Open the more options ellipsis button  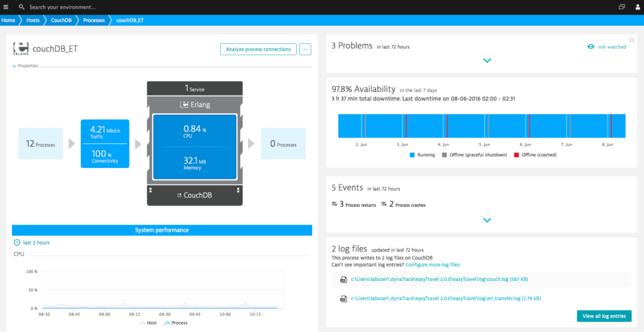tap(305, 49)
